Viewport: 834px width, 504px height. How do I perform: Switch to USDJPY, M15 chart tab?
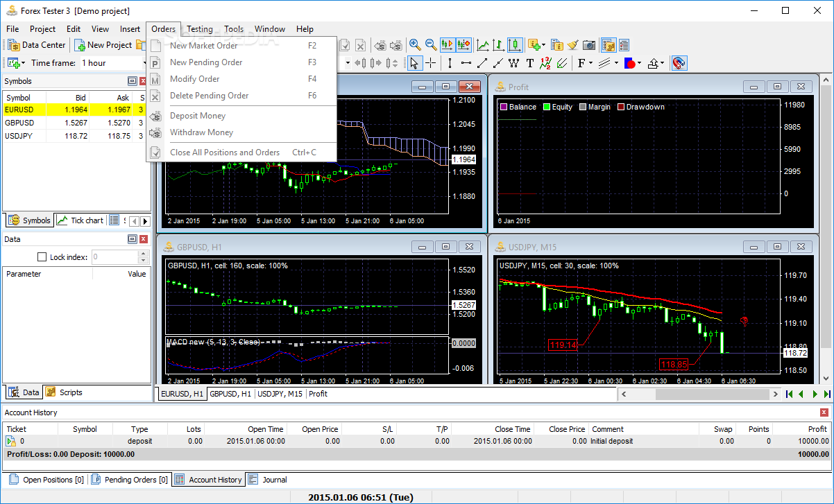[x=280, y=394]
